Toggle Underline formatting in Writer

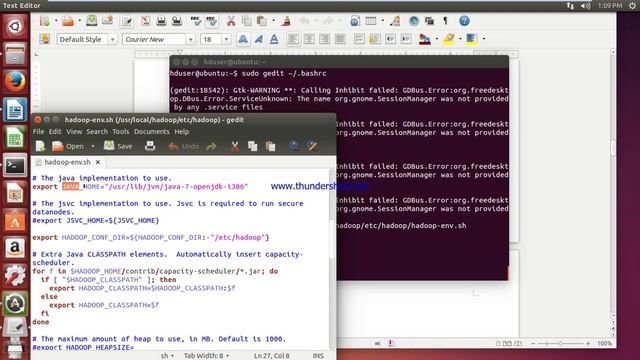pyautogui.click(x=274, y=39)
